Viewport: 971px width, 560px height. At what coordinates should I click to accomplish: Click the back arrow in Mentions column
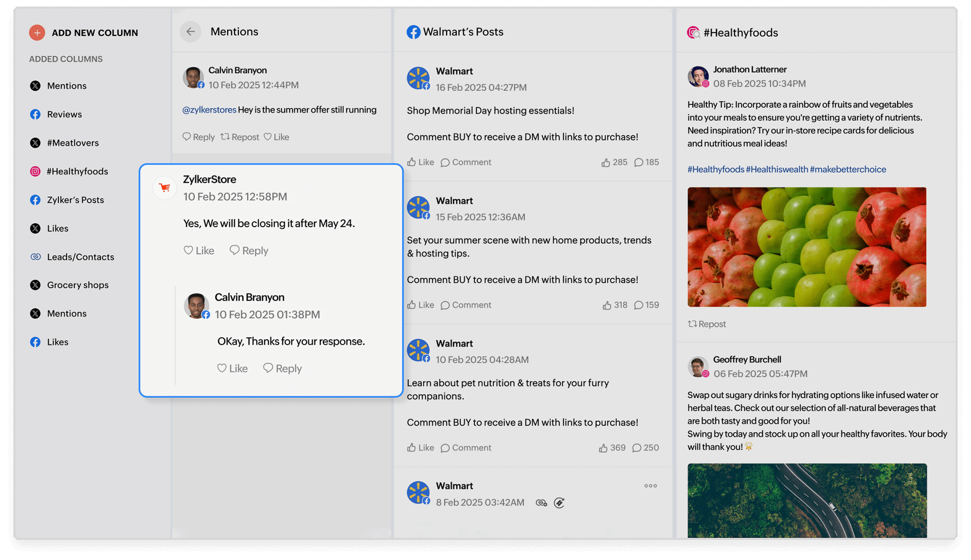pyautogui.click(x=190, y=31)
